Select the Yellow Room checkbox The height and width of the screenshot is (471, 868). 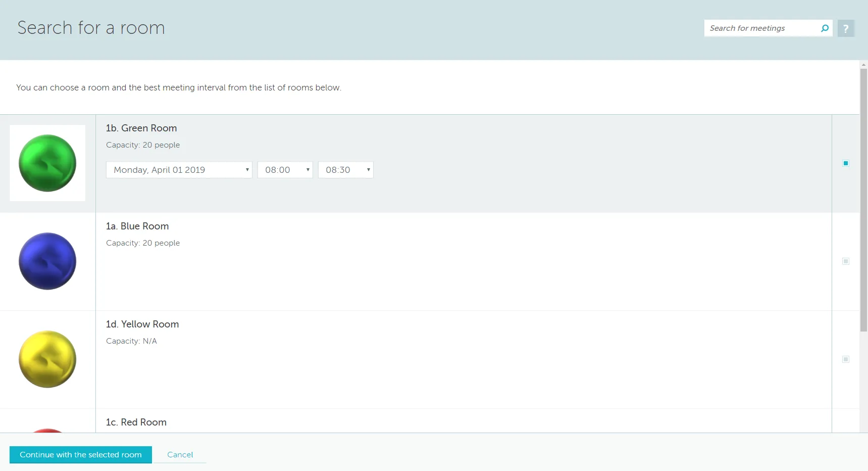click(x=846, y=359)
